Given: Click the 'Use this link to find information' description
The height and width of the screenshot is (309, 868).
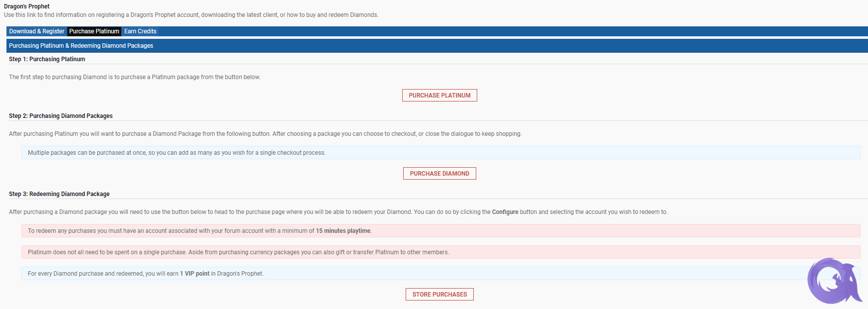Looking at the screenshot, I should (x=191, y=15).
